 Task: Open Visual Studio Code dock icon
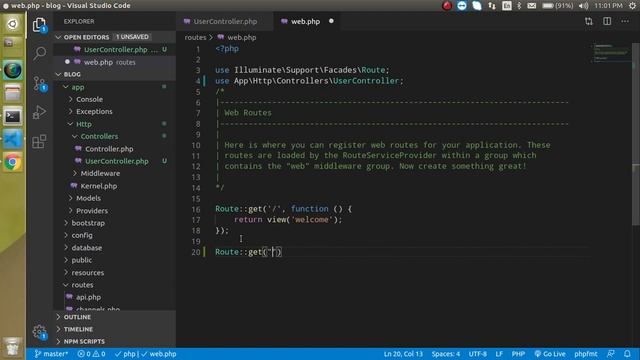(x=13, y=139)
